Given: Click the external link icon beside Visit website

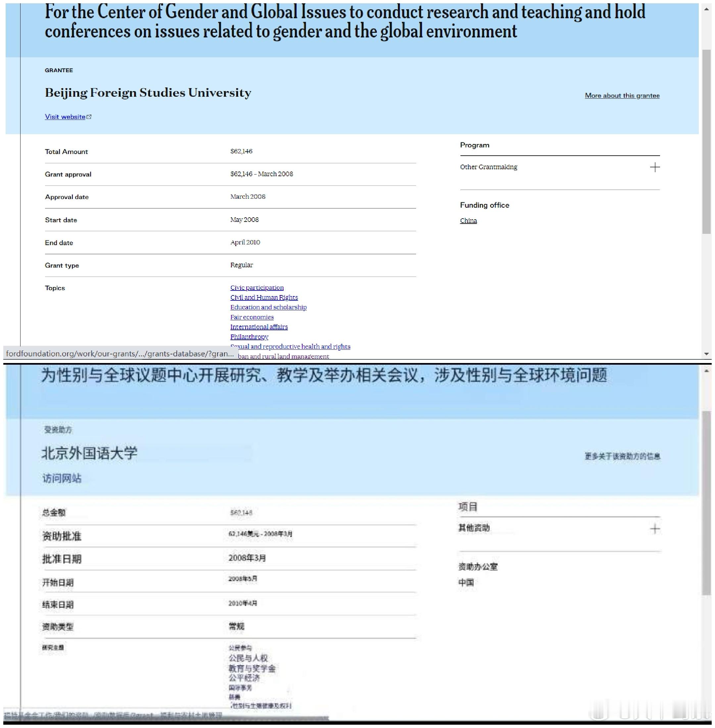Looking at the screenshot, I should coord(89,117).
